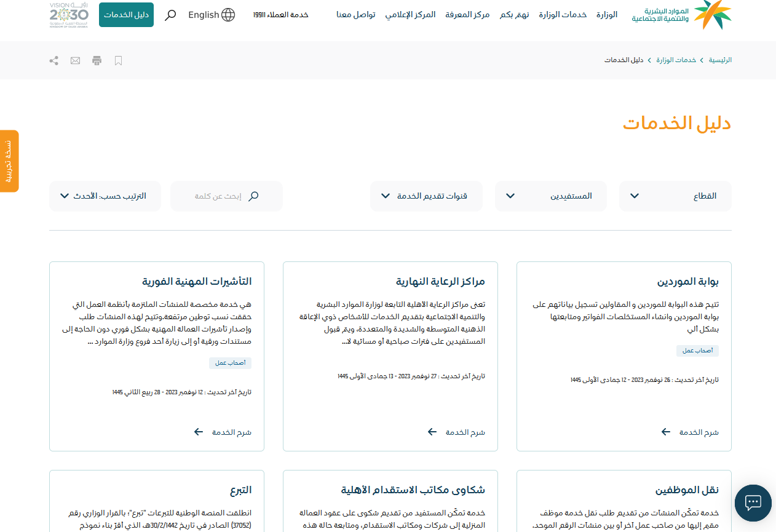The image size is (776, 532).
Task: Expand the المستفيدين beneficiaries dropdown
Action: click(550, 196)
